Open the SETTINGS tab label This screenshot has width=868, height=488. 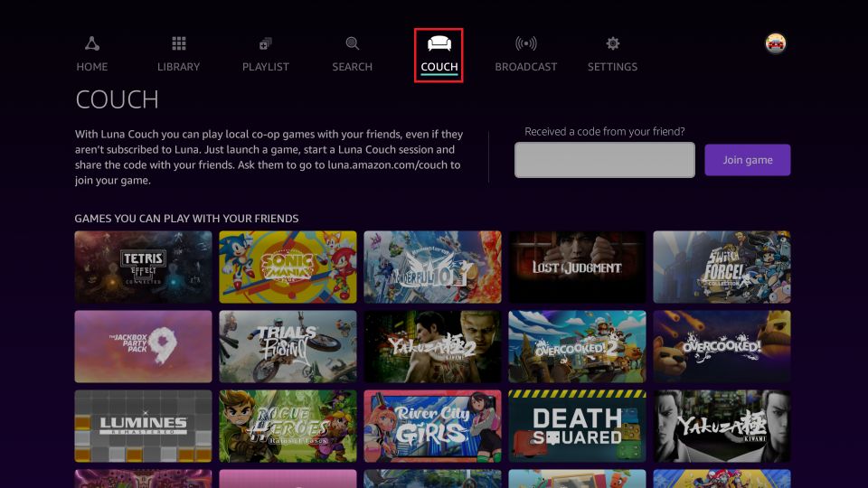tap(612, 66)
